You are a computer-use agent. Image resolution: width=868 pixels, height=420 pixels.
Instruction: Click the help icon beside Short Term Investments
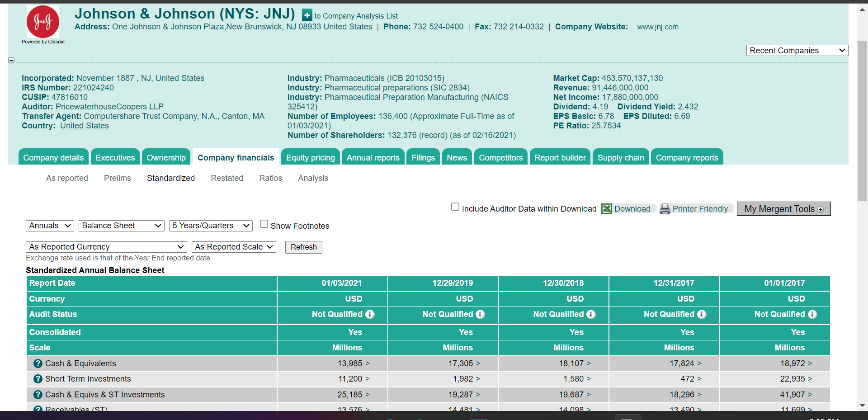pos(38,379)
